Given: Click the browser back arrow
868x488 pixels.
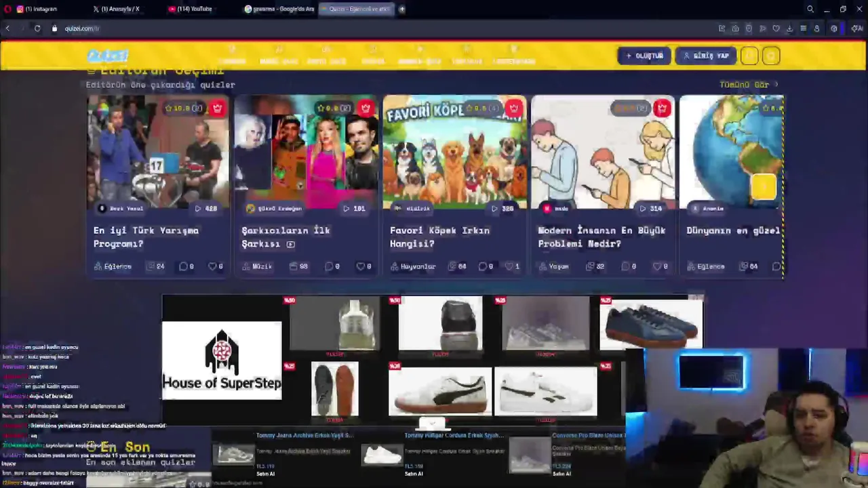Looking at the screenshot, I should click(7, 28).
